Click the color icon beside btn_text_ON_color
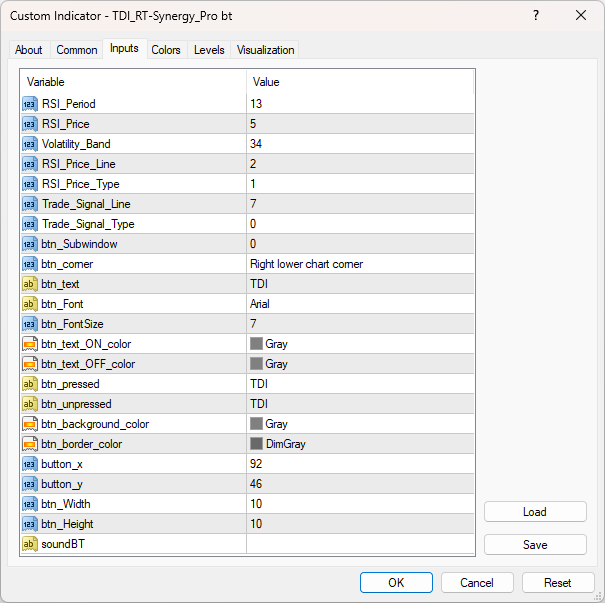The image size is (605, 603). point(30,344)
